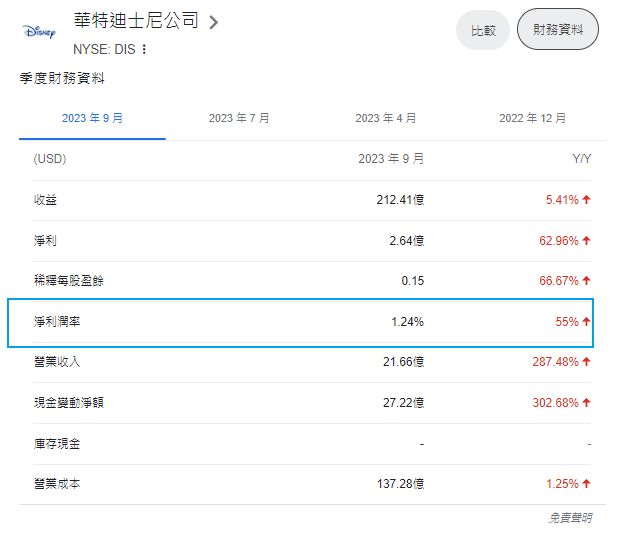
Task: Click the red arrow beside 55%
Action: (587, 322)
